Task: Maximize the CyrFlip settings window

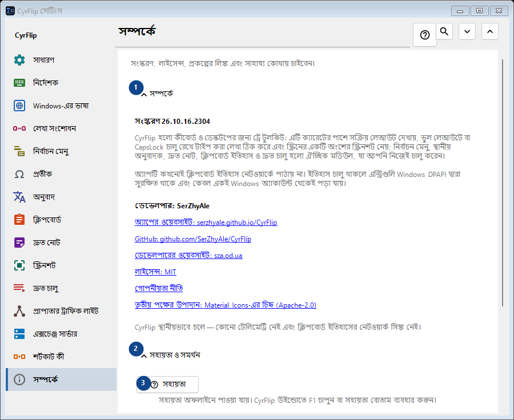Action: click(480, 11)
